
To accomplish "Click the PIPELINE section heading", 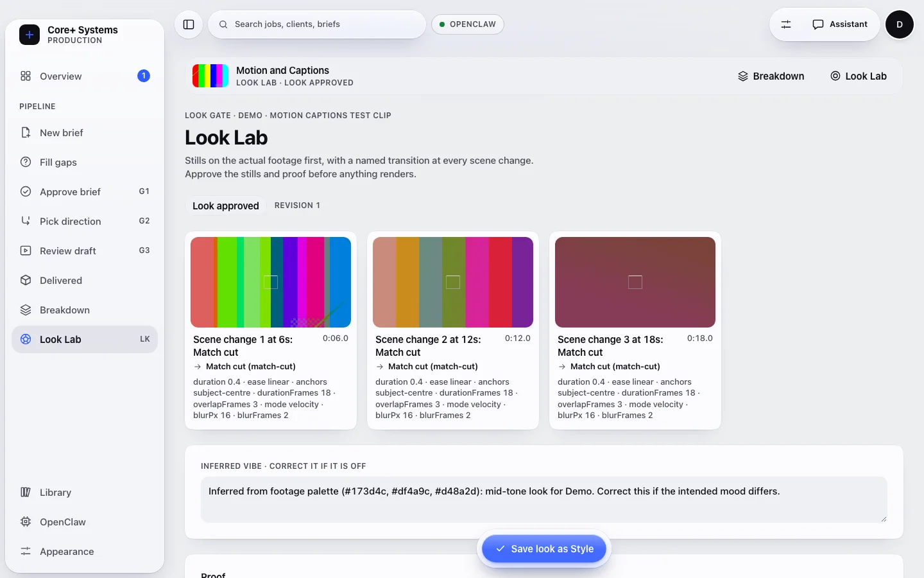I will click(x=37, y=107).
